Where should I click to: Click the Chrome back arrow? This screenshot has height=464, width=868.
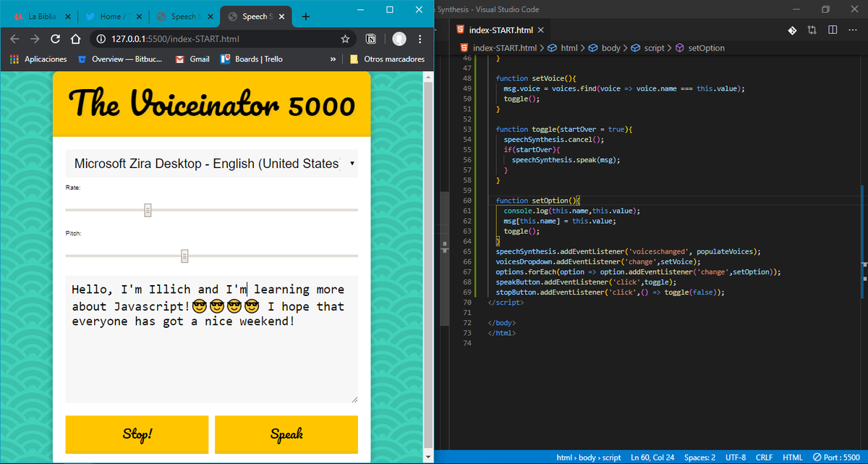pyautogui.click(x=14, y=39)
